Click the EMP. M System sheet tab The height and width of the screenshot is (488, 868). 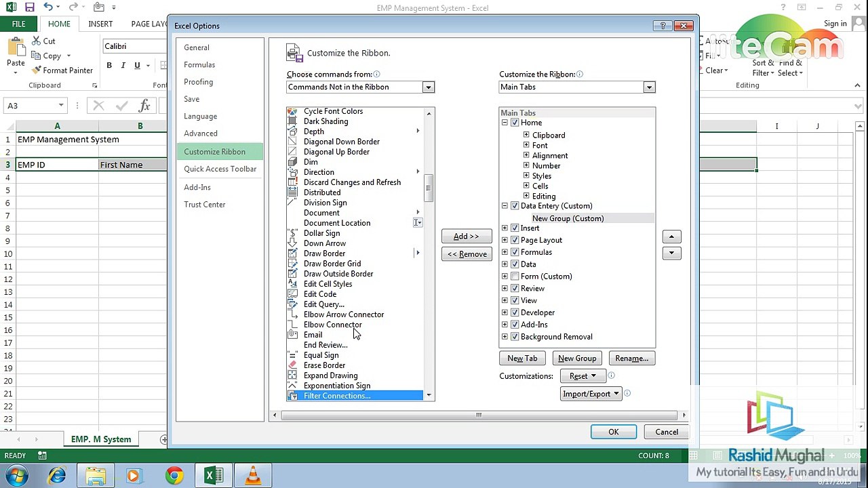click(x=101, y=439)
